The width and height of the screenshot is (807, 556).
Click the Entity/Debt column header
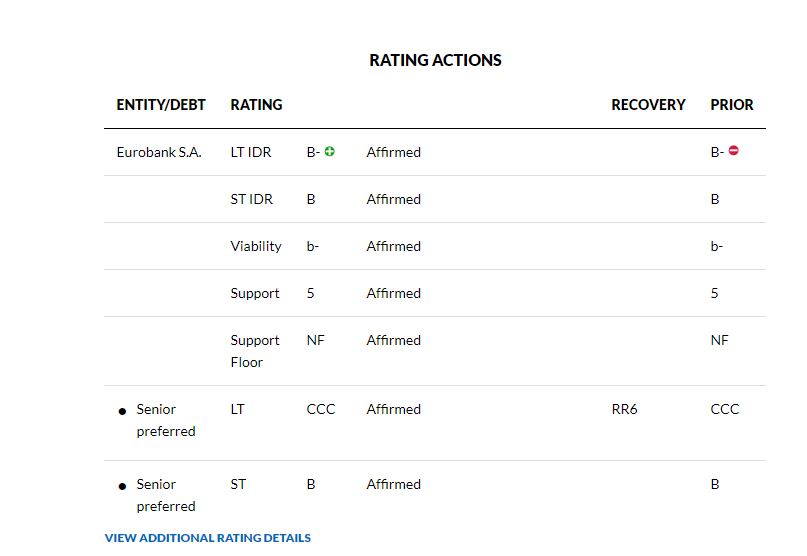161,104
